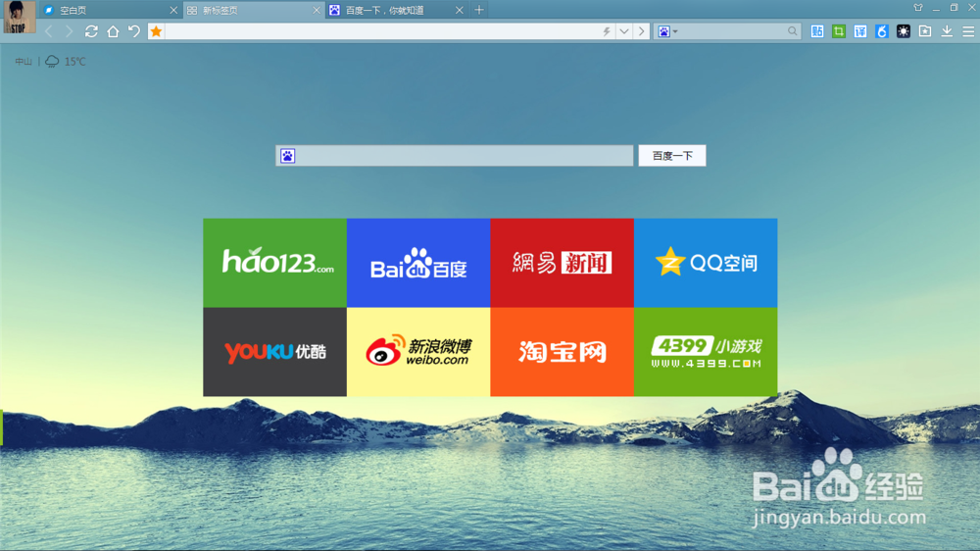Open the toolbar search engine dropdown
This screenshot has width=980, height=551.
667,31
